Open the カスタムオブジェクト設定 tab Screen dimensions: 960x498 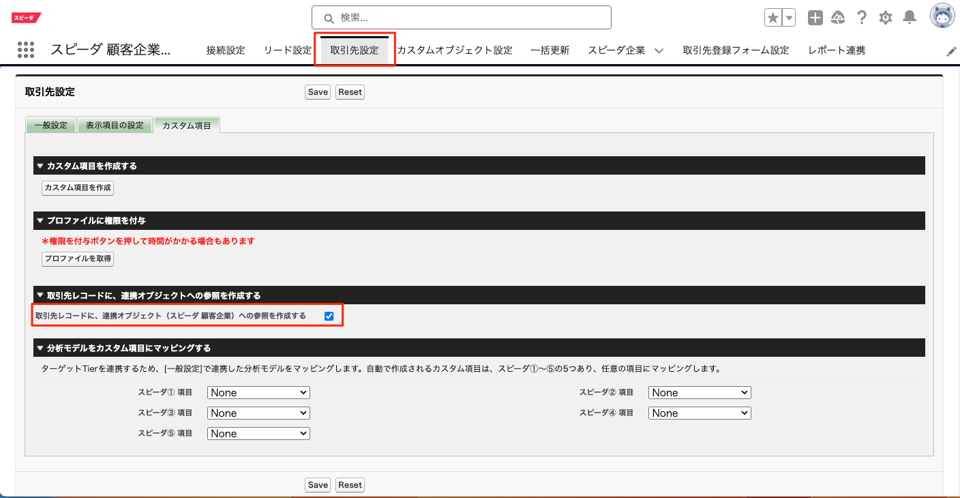point(454,50)
